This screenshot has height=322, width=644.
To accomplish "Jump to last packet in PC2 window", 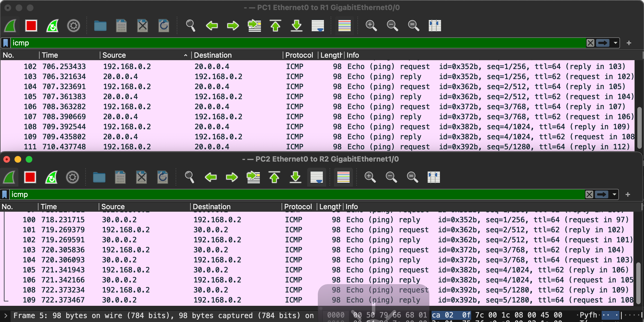I will tap(296, 177).
